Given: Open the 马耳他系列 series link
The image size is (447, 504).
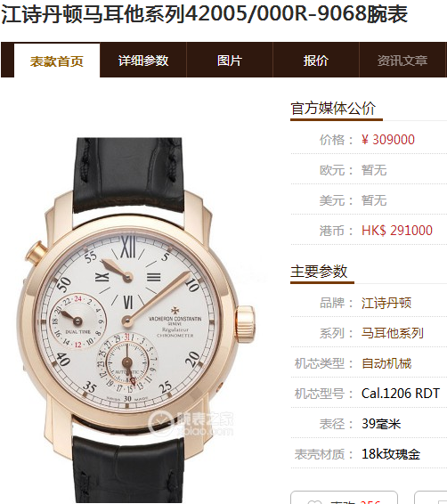Looking at the screenshot, I should tap(393, 333).
